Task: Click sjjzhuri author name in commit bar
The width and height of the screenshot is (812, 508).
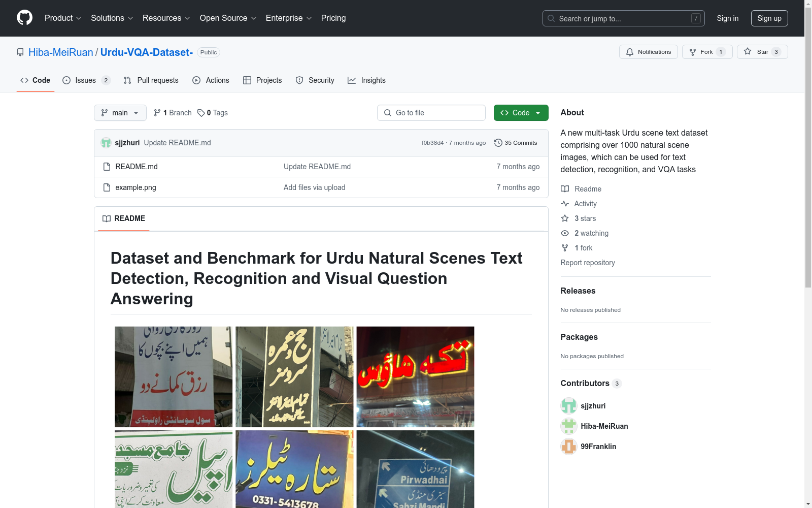Action: 127,143
